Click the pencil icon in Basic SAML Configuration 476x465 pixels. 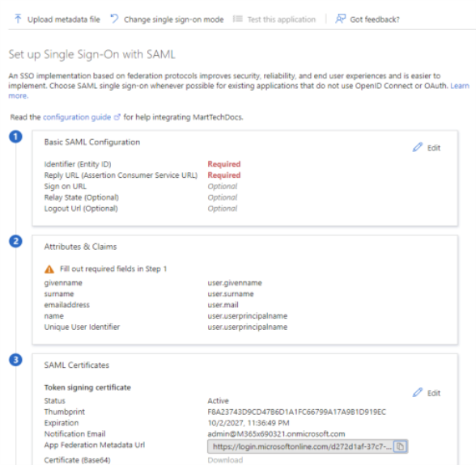(418, 147)
